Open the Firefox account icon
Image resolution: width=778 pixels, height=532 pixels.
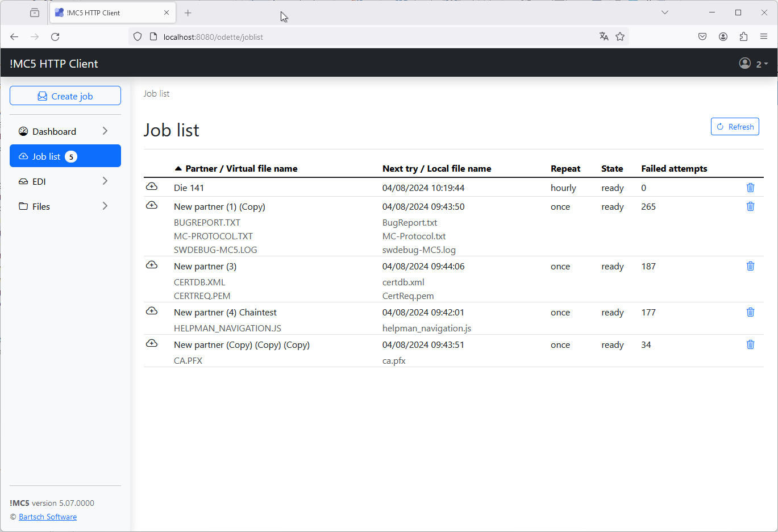723,36
